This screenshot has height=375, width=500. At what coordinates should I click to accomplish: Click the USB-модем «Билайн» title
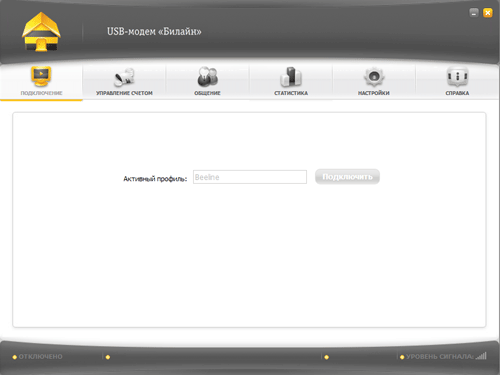(x=154, y=31)
